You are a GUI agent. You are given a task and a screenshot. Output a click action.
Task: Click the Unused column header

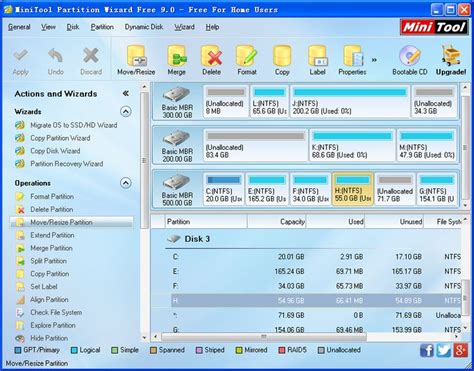[x=394, y=222]
